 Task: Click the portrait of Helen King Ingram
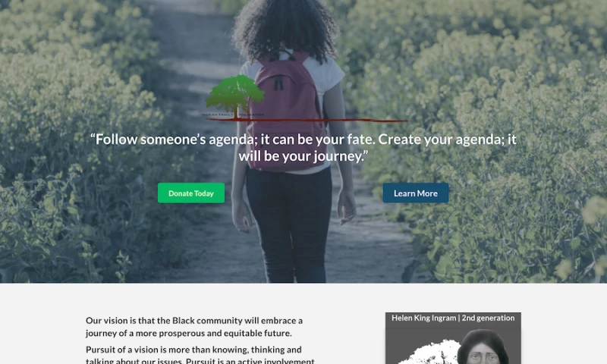[483, 347]
